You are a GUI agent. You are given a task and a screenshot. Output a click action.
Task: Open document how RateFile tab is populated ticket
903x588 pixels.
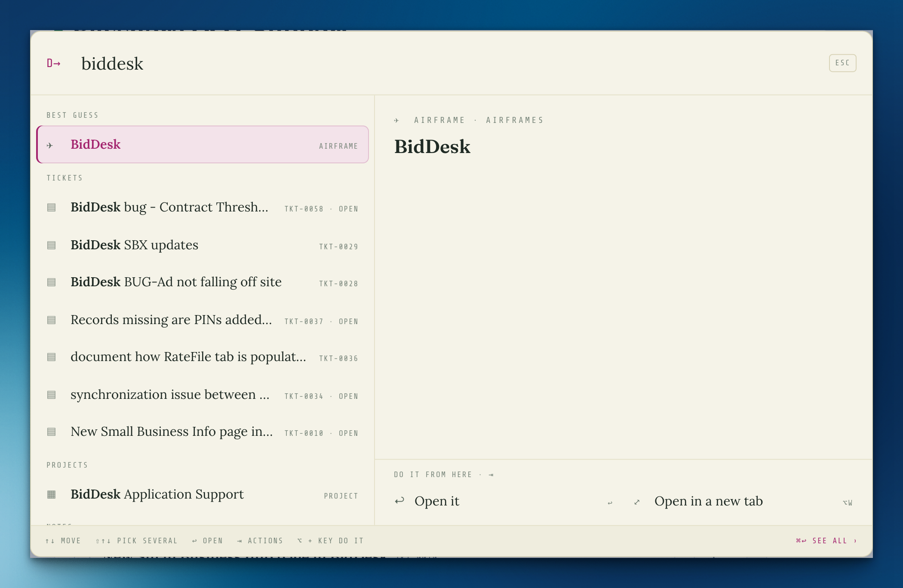pyautogui.click(x=203, y=357)
